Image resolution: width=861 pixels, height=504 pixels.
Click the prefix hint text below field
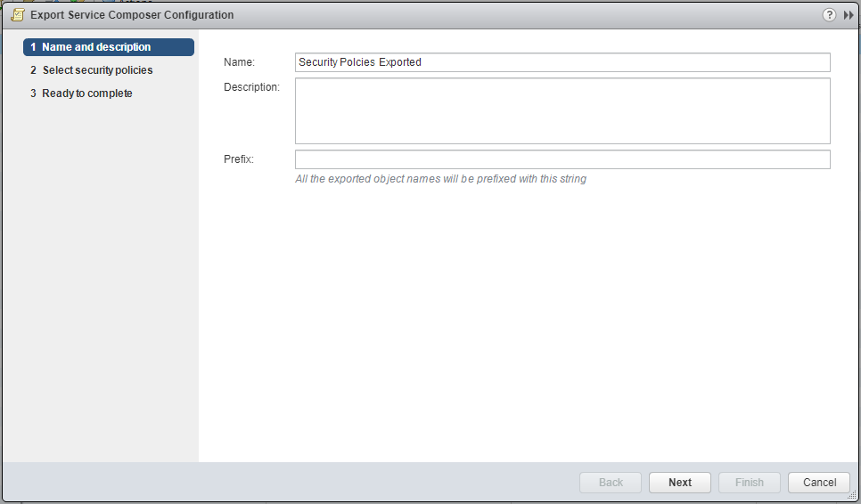(x=440, y=179)
